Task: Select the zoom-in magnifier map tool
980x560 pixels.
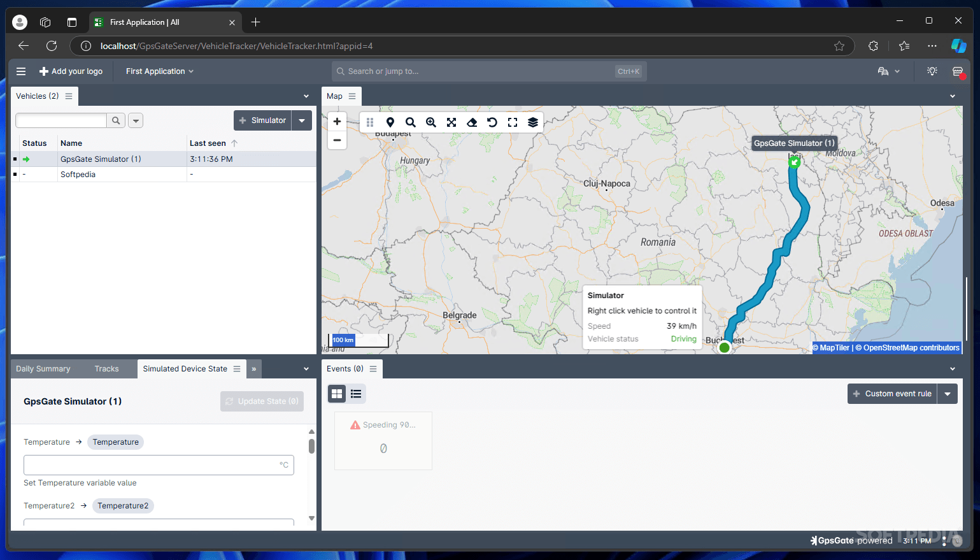Action: click(x=431, y=122)
